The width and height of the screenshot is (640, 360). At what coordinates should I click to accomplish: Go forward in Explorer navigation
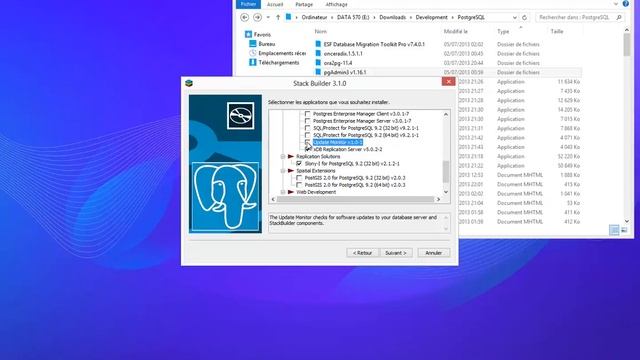click(257, 17)
